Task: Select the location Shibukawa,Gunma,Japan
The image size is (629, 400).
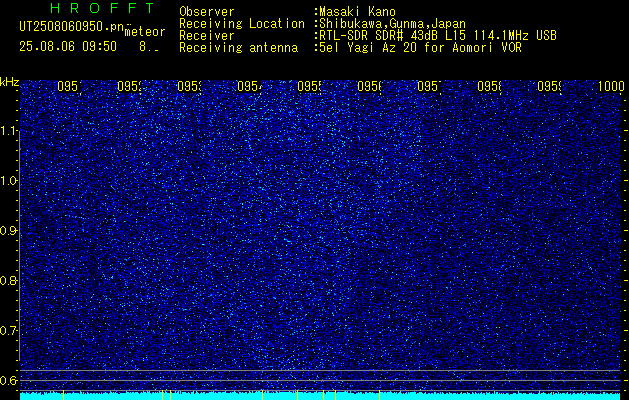Action: [392, 24]
